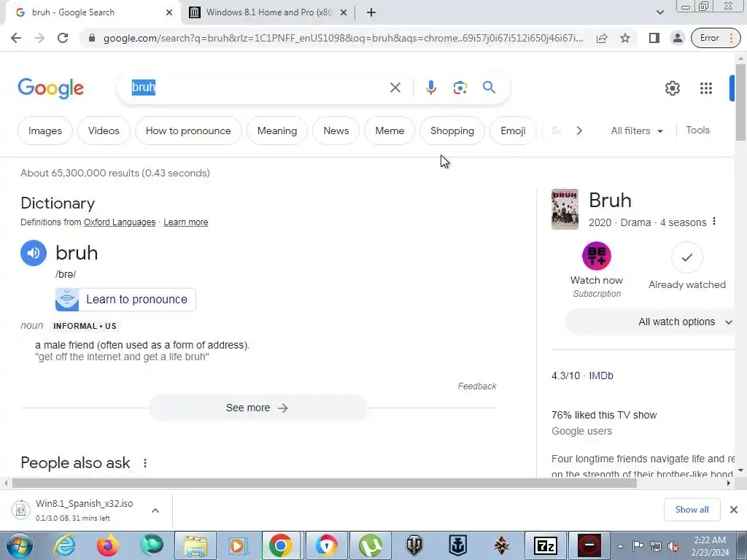Launch Firefox from the taskbar
747x560 pixels.
coord(108,545)
